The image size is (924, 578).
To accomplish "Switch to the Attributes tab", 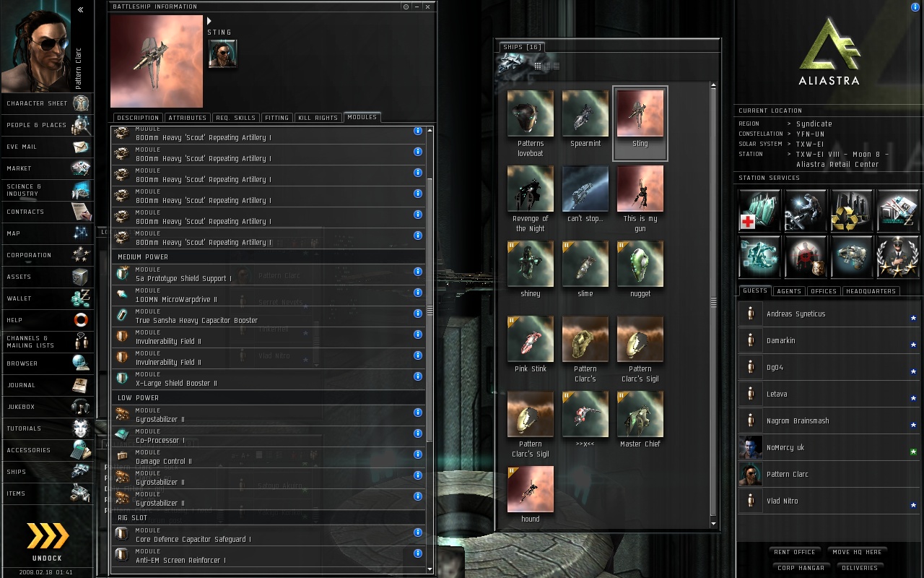I will click(188, 118).
